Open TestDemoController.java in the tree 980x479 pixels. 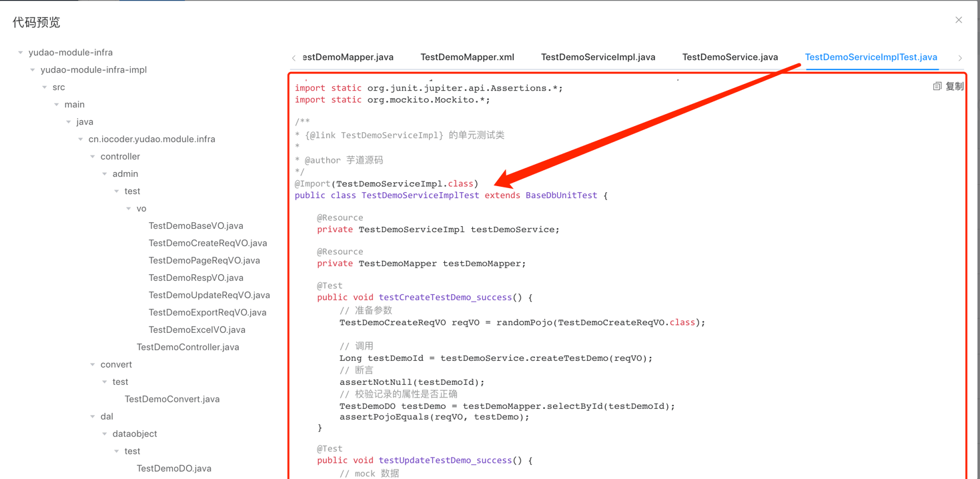pos(187,347)
